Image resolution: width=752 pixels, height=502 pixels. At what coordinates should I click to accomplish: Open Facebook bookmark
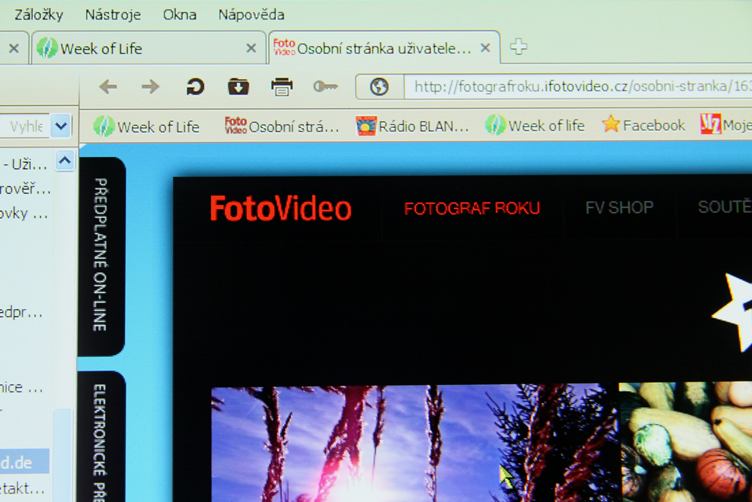click(x=644, y=125)
